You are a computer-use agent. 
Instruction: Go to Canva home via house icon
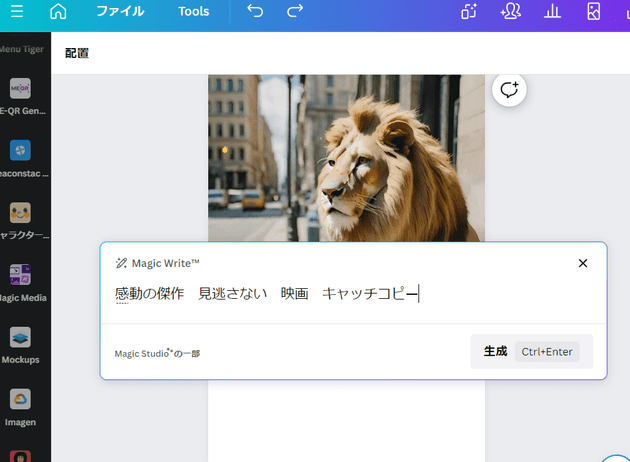coord(58,12)
